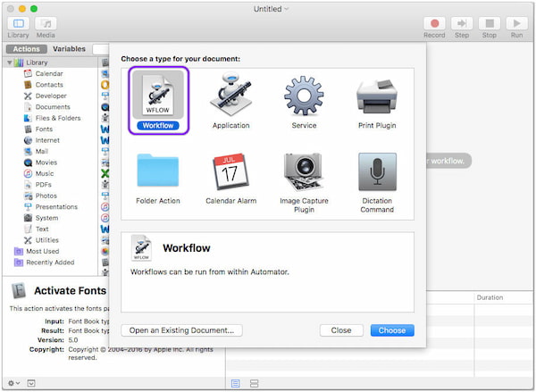
Task: Click the Stop toolbar button
Action: [490, 23]
